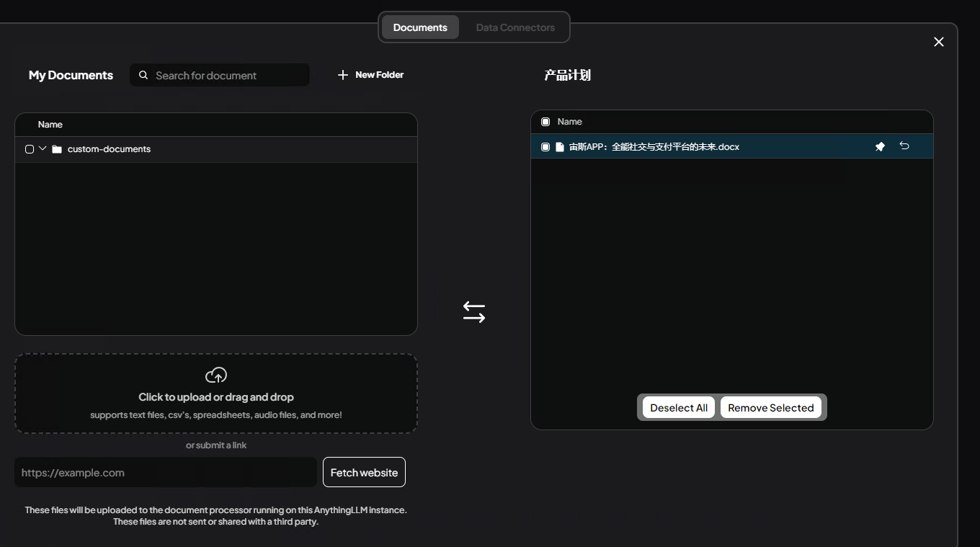Toggle the select-all checkbox in 产品计划 header
Viewport: 980px width, 547px height.
[545, 122]
